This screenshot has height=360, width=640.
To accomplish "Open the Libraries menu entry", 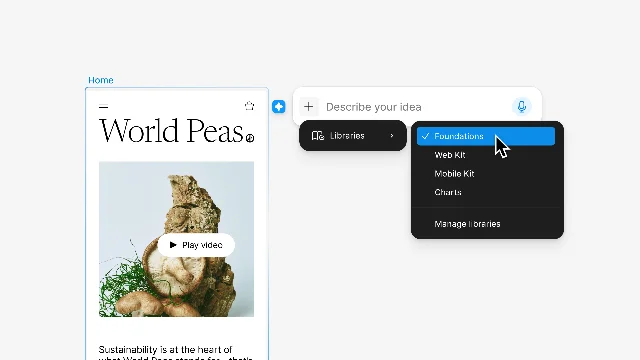I will (x=353, y=136).
